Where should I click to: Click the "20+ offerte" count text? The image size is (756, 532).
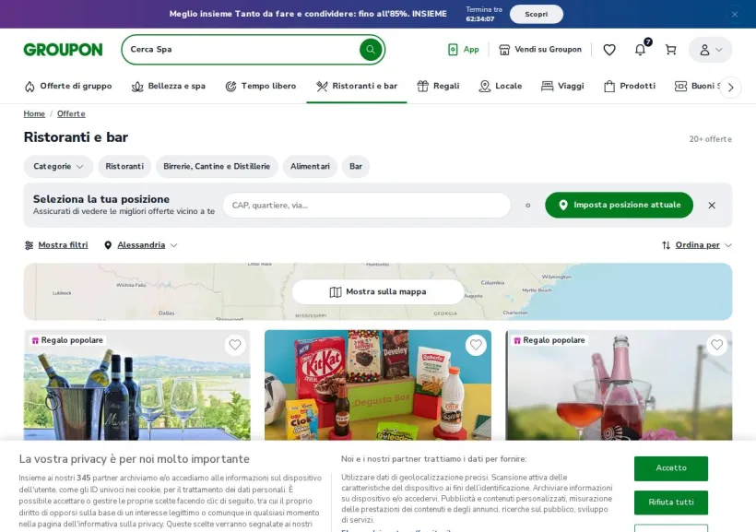coord(710,139)
